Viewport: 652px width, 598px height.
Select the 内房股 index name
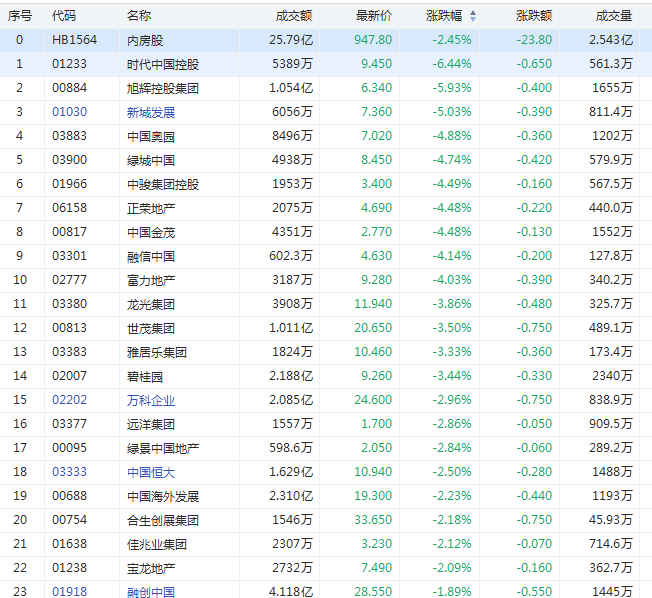tap(145, 40)
